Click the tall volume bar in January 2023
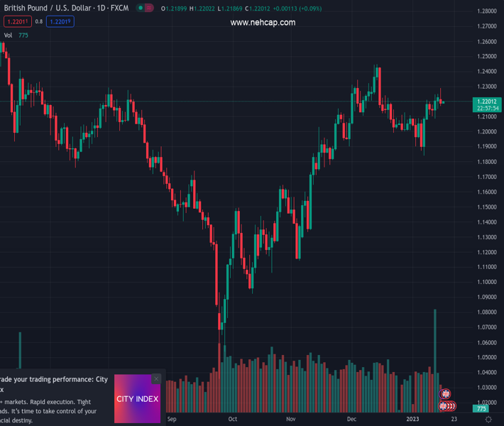 [x=435, y=355]
